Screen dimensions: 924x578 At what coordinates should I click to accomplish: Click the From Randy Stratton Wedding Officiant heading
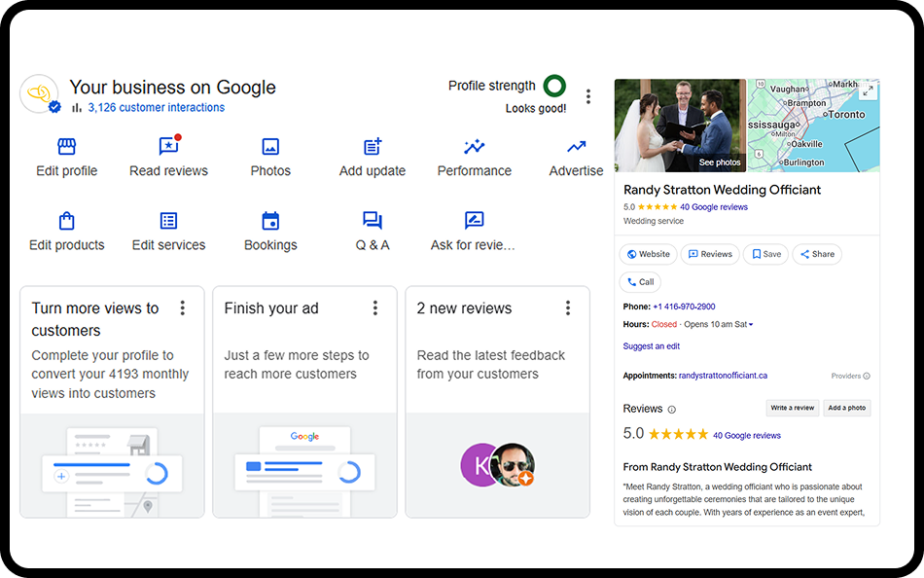(717, 467)
